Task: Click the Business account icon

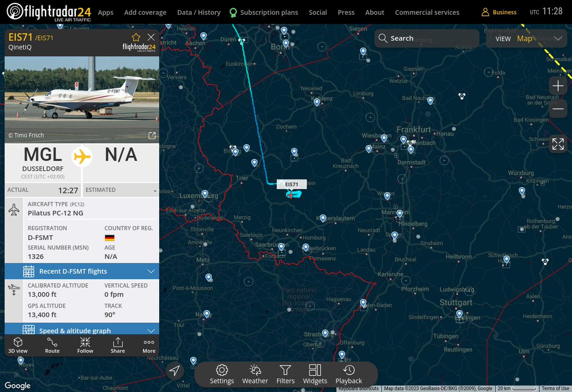Action: point(485,12)
